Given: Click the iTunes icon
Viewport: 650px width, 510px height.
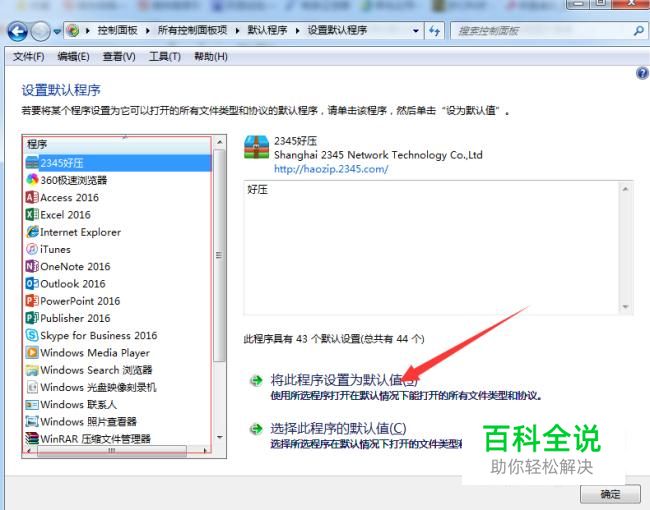Looking at the screenshot, I should tap(32, 249).
